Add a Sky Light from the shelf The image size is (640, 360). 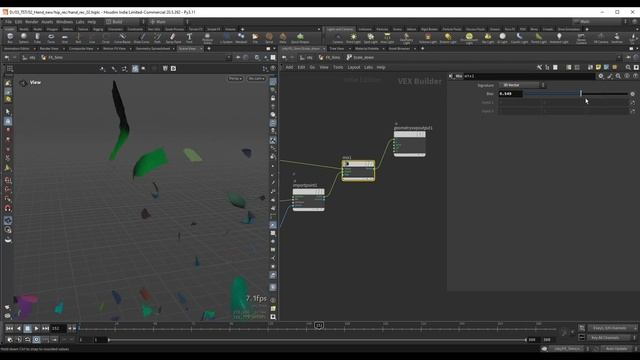point(488,38)
